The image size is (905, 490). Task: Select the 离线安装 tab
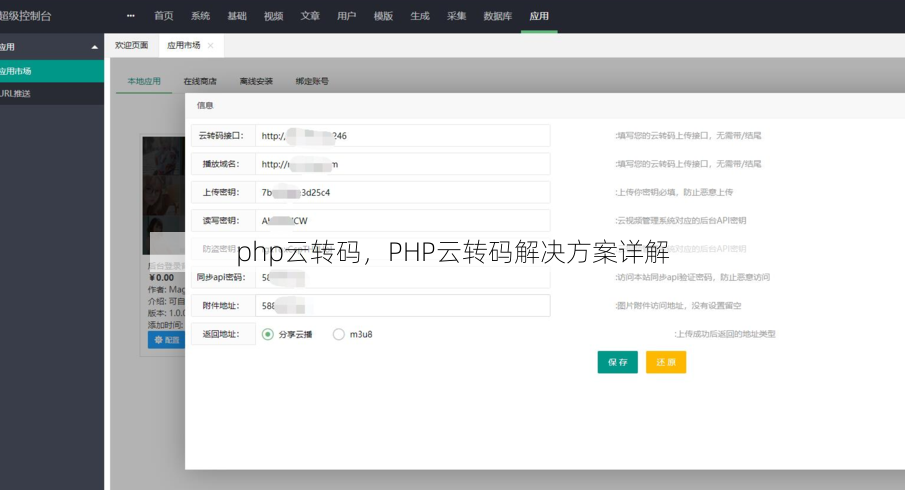click(x=256, y=81)
